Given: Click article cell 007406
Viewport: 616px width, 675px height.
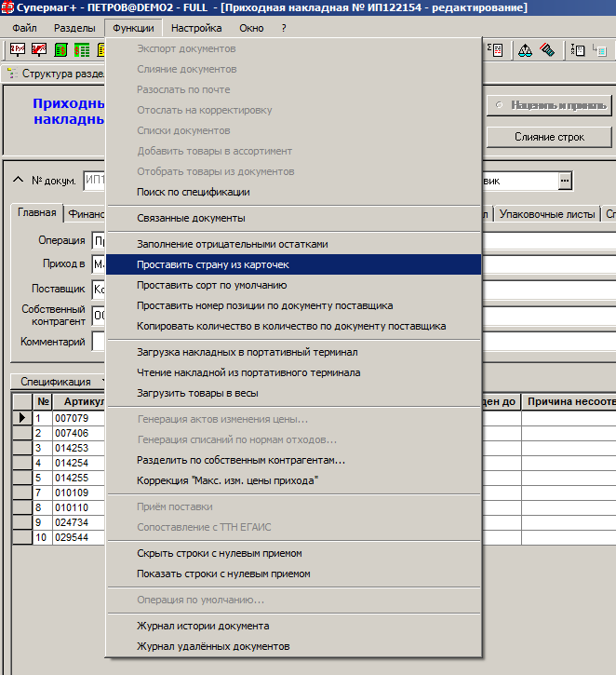Looking at the screenshot, I should point(79,433).
